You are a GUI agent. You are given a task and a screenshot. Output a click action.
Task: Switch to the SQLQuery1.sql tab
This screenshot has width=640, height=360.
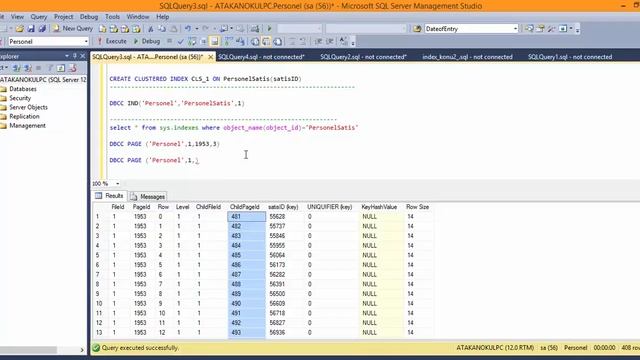[570, 57]
